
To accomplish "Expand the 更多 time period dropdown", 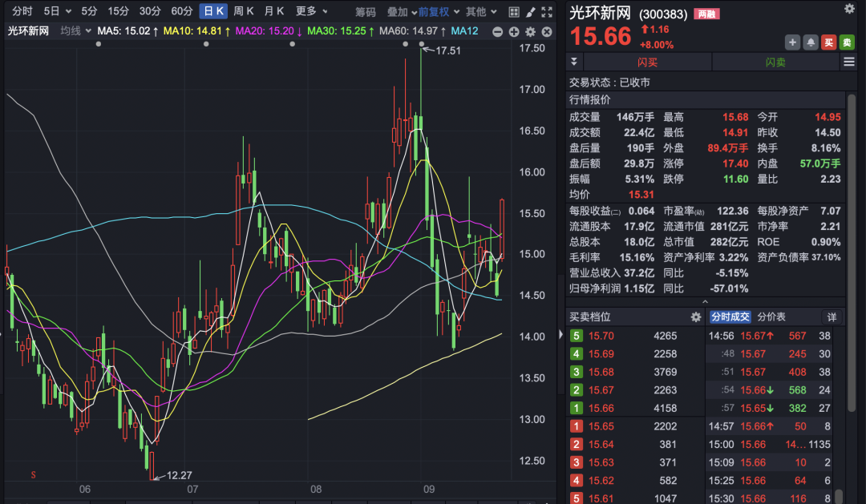I will 312,11.
